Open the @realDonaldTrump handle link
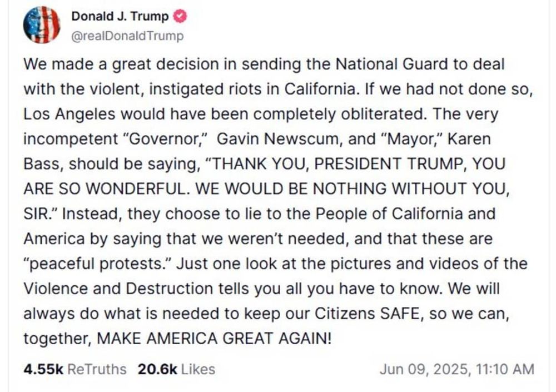 coord(128,36)
